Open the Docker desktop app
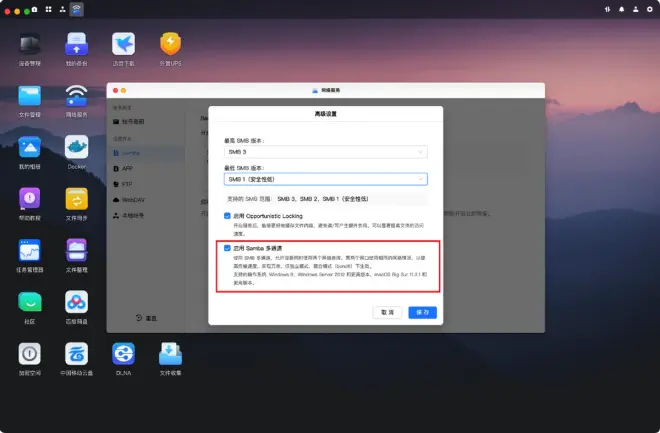Screen dimensions: 660x433 (x=76, y=148)
